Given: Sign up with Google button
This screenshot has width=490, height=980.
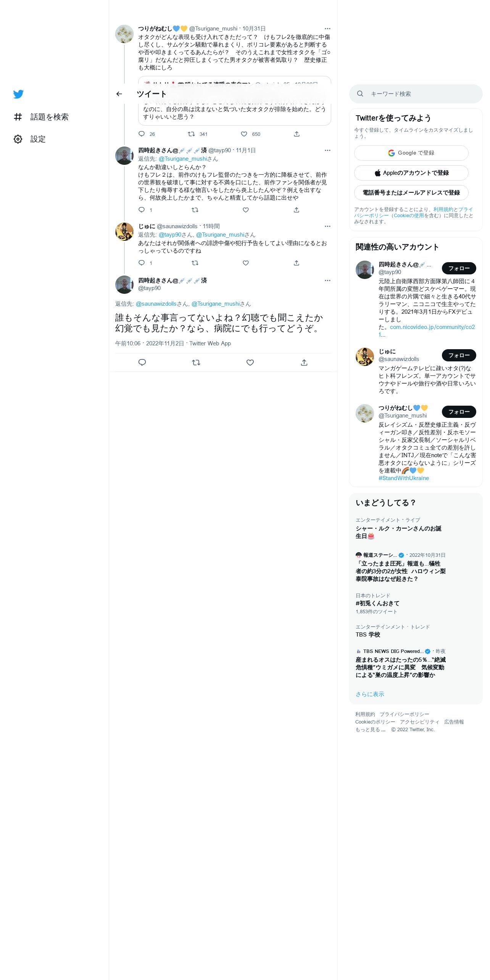Looking at the screenshot, I should [411, 153].
